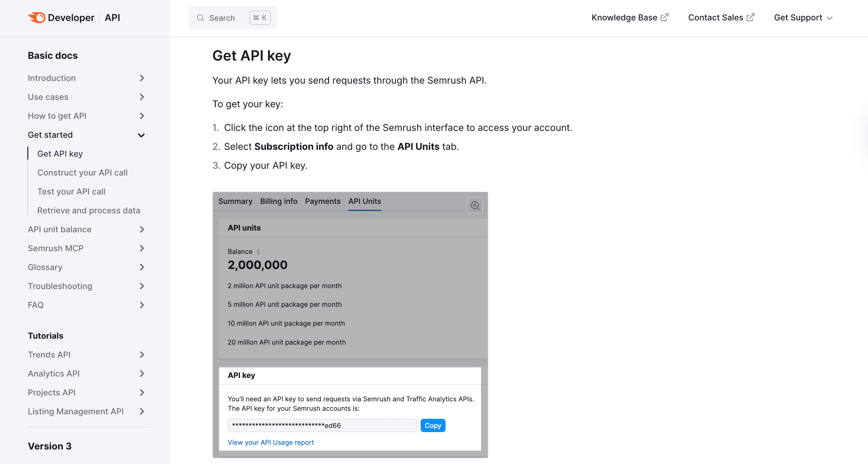The image size is (868, 464).
Task: Click the search magnifier icon
Action: coord(200,17)
